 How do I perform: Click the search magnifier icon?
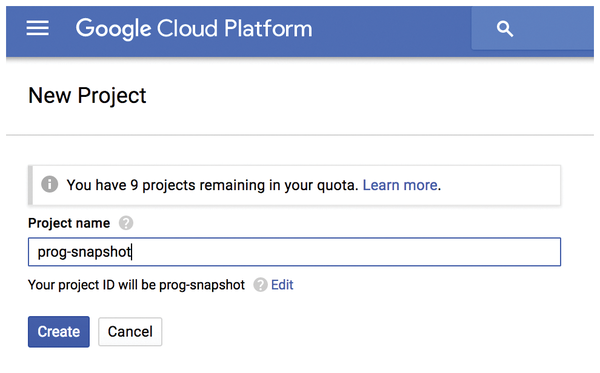[x=505, y=29]
